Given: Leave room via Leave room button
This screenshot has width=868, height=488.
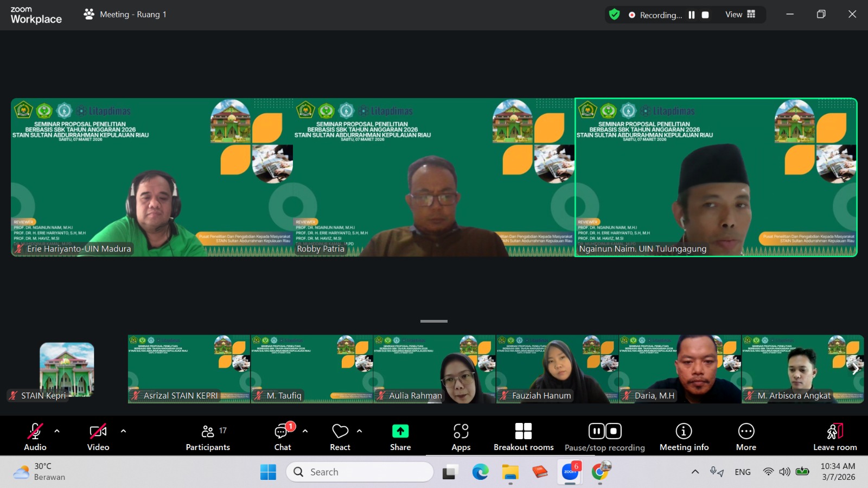Looking at the screenshot, I should (x=835, y=438).
